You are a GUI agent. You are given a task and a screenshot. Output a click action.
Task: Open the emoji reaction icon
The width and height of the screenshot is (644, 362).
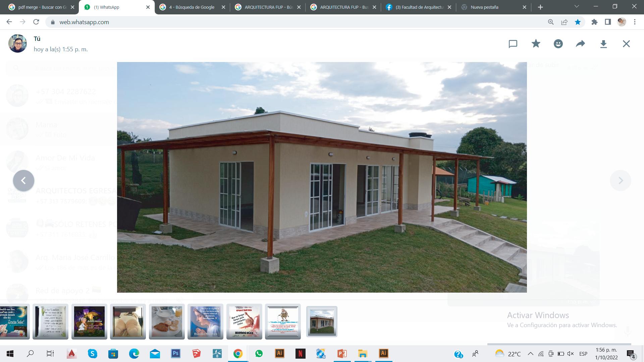coord(558,44)
